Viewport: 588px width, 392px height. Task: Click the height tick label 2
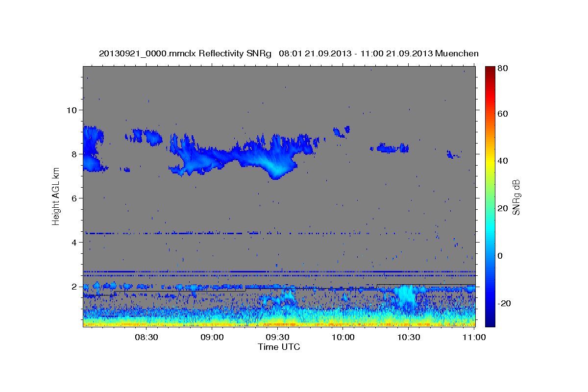pos(75,286)
